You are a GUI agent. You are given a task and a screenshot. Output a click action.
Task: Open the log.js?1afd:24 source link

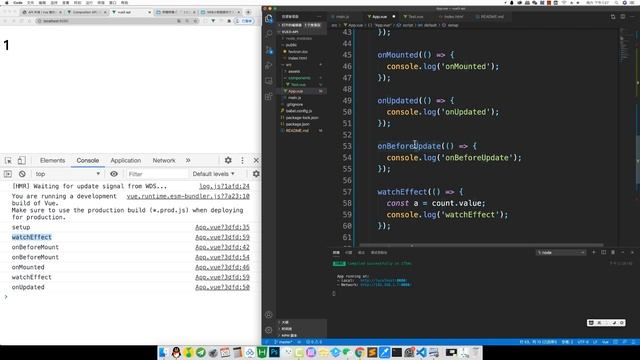224,186
